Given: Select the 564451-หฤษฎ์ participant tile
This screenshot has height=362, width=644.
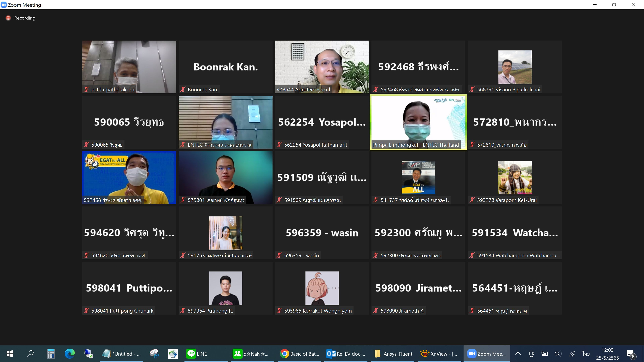Looking at the screenshot, I should (x=515, y=288).
